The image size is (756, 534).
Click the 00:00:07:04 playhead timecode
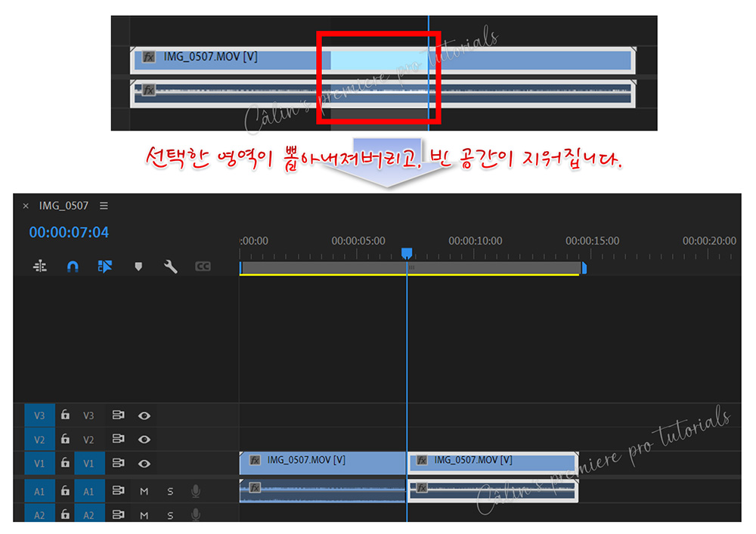[69, 232]
